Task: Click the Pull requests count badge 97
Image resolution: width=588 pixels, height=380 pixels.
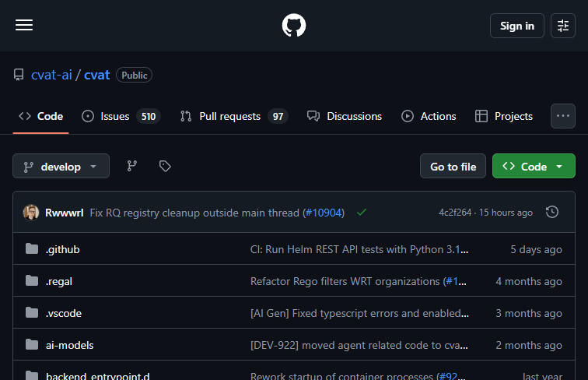Action: click(x=278, y=116)
